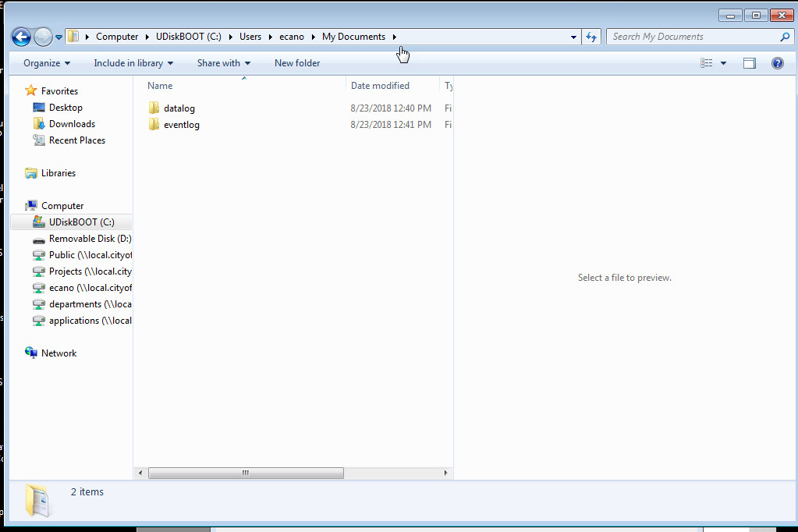Image resolution: width=798 pixels, height=532 pixels.
Task: Open the address bar previous locations dropdown
Action: [573, 37]
